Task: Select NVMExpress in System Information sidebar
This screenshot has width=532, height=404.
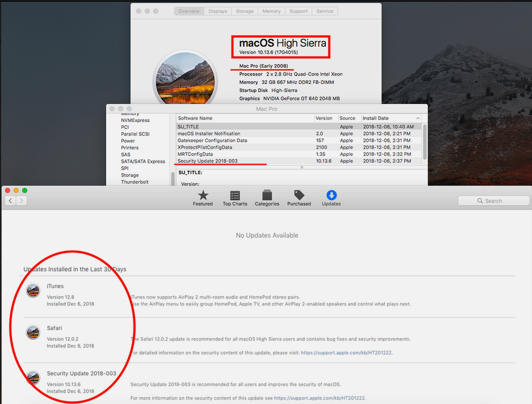Action: 135,120
